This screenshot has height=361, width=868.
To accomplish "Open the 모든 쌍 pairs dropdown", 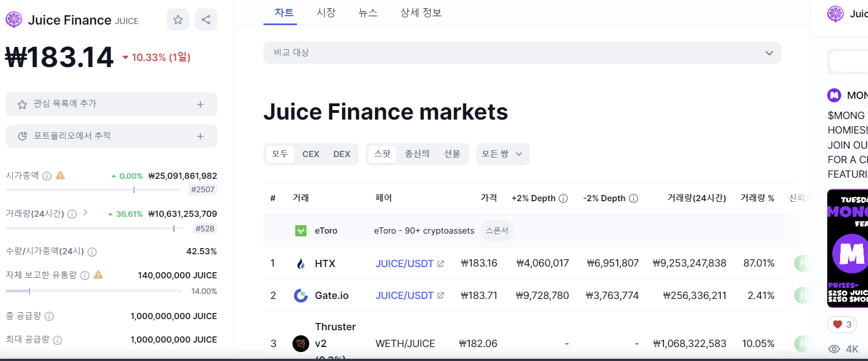I will coord(503,154).
